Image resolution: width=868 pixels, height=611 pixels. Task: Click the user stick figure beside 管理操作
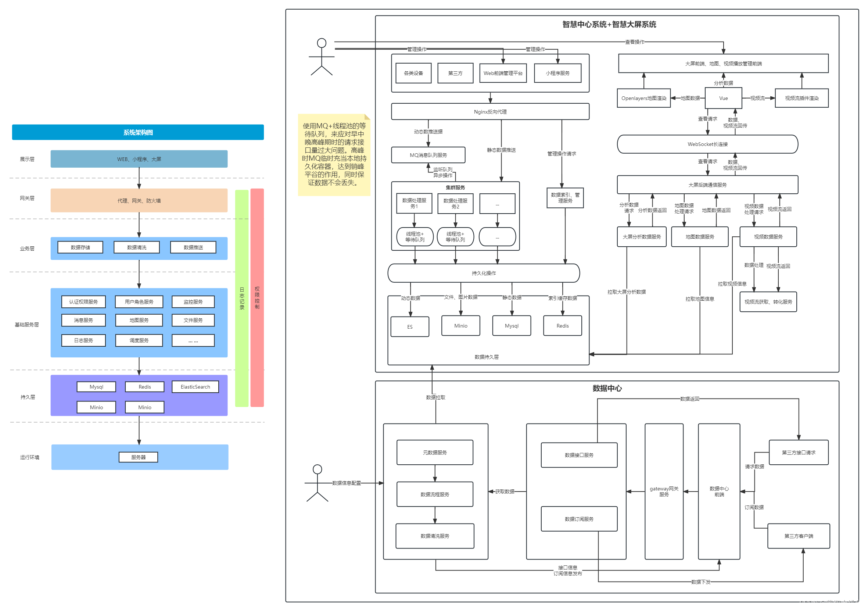321,57
